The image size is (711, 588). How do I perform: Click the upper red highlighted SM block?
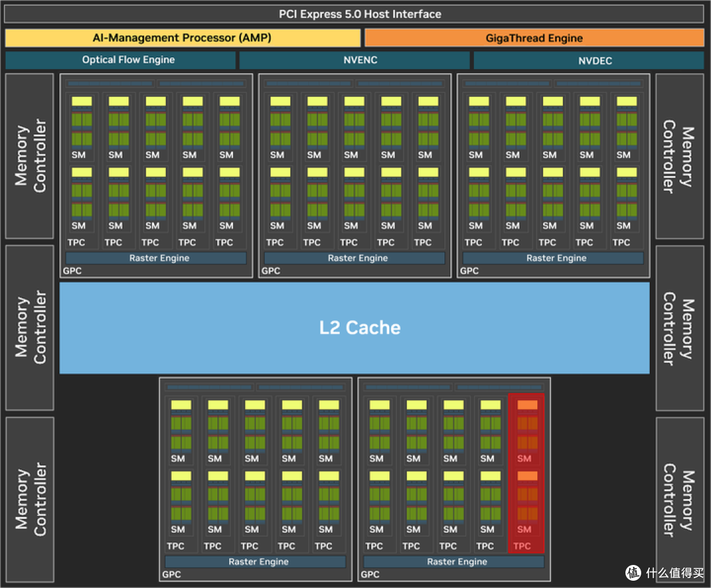527,431
